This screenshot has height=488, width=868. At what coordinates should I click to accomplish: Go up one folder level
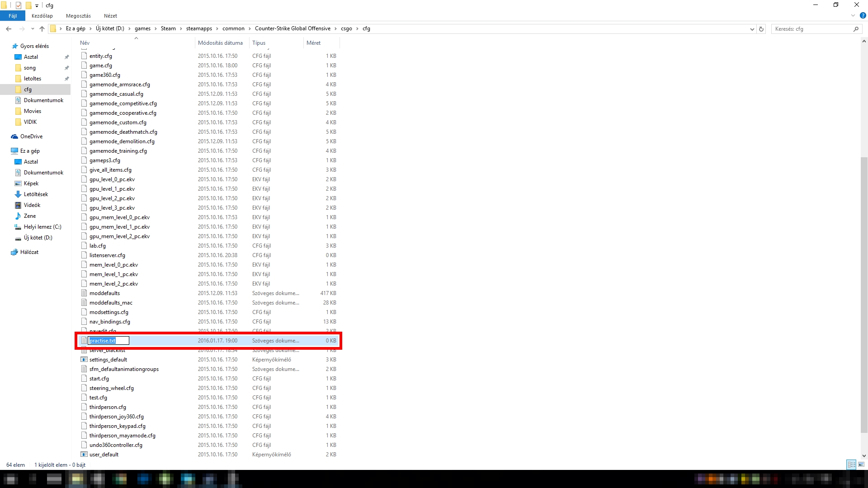42,28
